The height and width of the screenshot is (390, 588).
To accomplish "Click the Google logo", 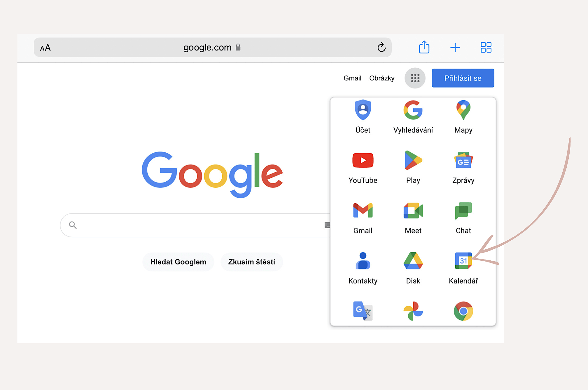I will point(212,174).
